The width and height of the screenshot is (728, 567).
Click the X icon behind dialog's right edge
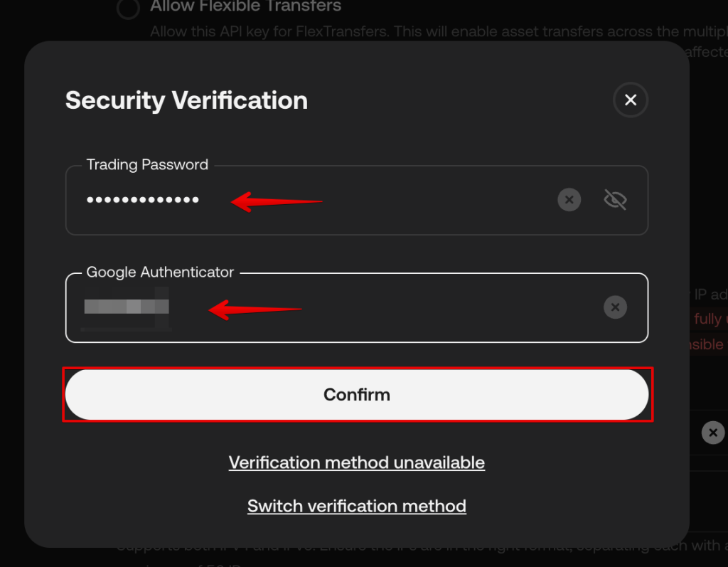[712, 432]
